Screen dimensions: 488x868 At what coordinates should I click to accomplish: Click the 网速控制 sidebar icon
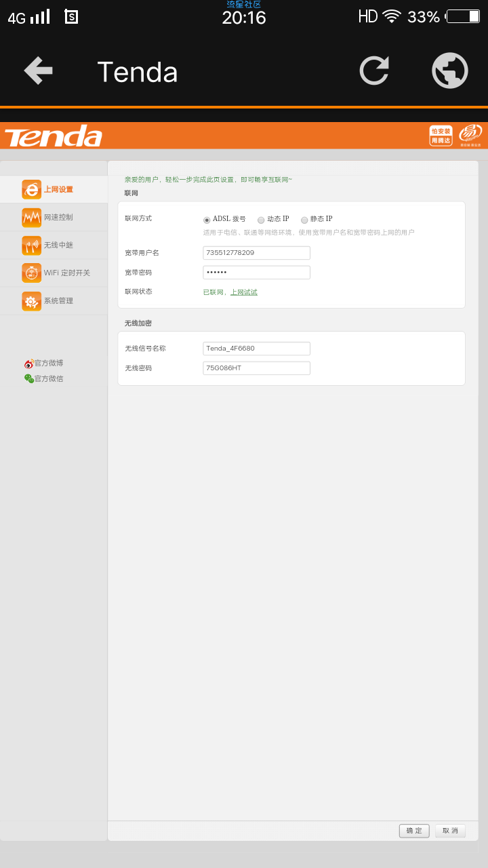pyautogui.click(x=31, y=217)
